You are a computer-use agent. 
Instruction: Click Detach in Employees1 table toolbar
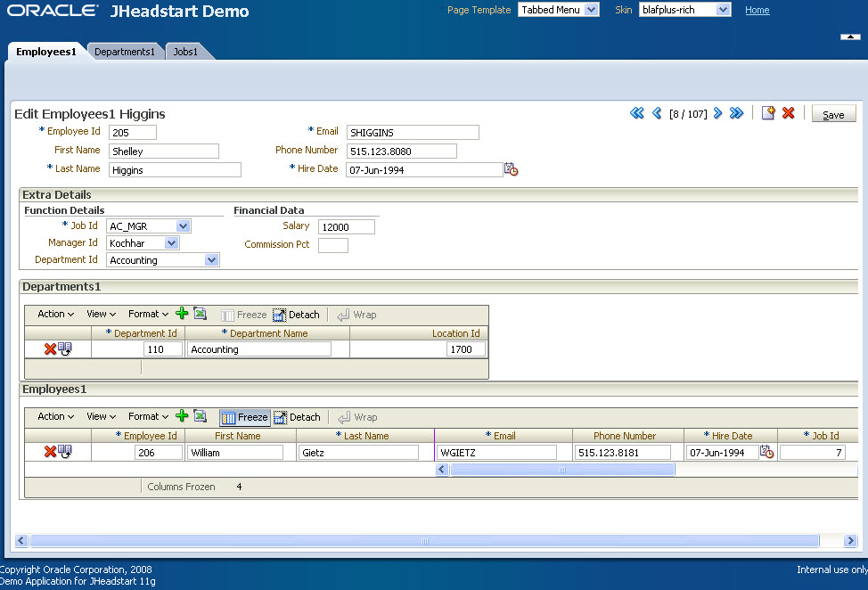click(x=298, y=417)
